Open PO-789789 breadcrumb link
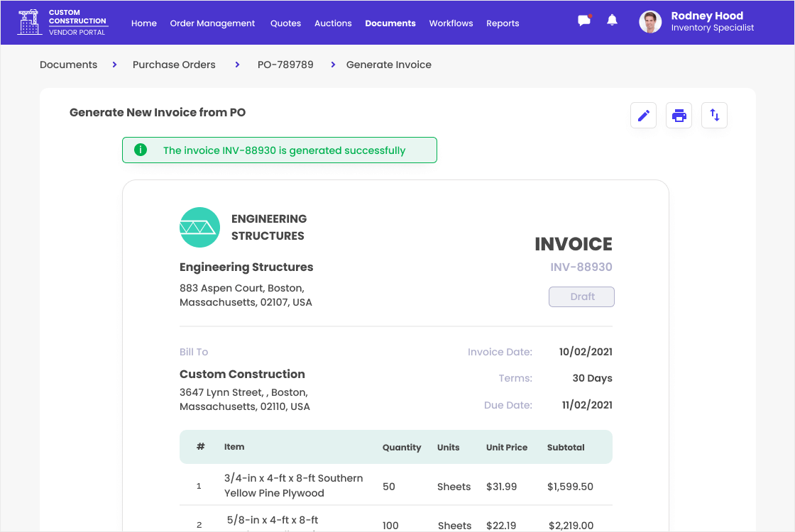The width and height of the screenshot is (795, 532). 285,65
